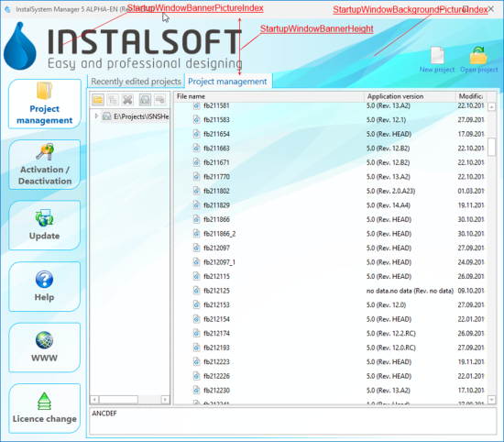Click the yellow folder toolbar icon
Viewport: 504px width, 442px height.
point(98,100)
